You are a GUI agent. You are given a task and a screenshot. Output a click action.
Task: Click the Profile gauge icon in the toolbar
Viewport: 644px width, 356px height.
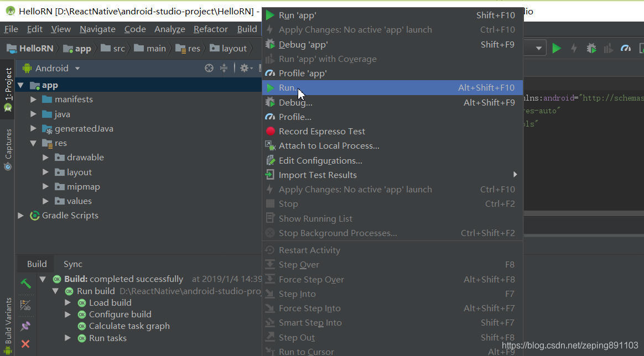[626, 49]
